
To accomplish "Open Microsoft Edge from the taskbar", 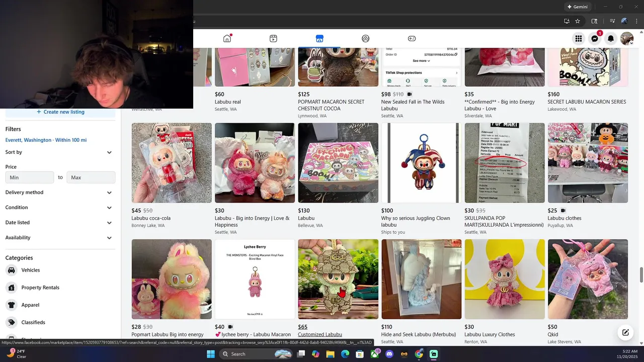I will 345,354.
